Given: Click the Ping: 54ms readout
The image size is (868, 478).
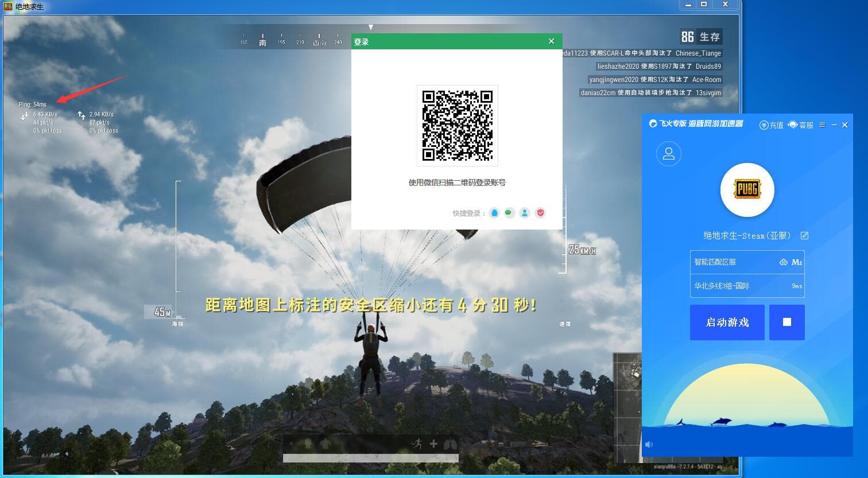Looking at the screenshot, I should click(33, 104).
